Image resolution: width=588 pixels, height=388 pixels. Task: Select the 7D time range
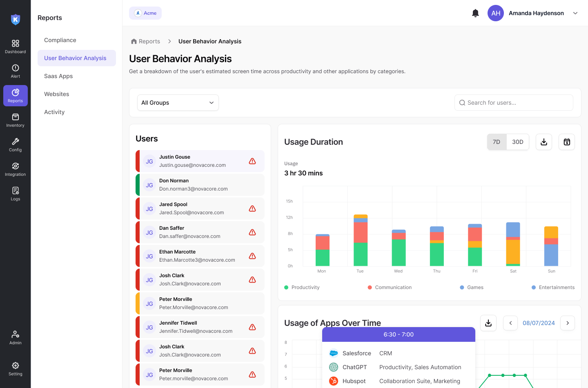coord(497,142)
